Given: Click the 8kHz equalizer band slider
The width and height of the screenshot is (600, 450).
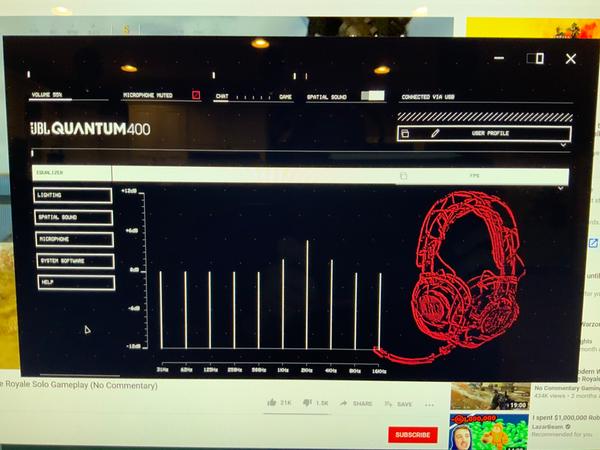Looking at the screenshot, I should [x=355, y=311].
